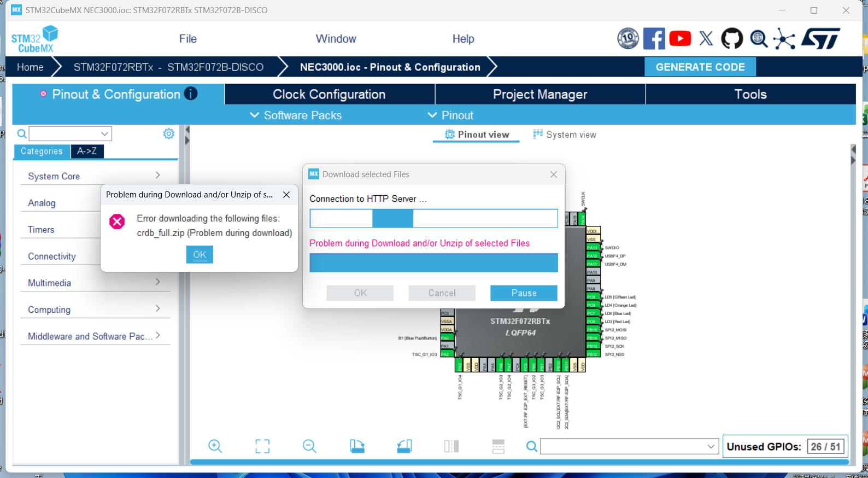Open the File menu
This screenshot has width=868, height=478.
[x=187, y=39]
